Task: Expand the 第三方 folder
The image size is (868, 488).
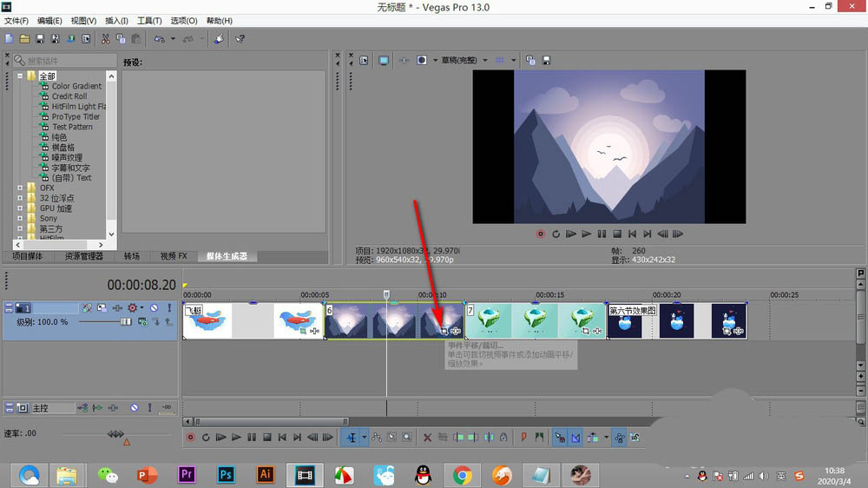Action: pyautogui.click(x=20, y=228)
